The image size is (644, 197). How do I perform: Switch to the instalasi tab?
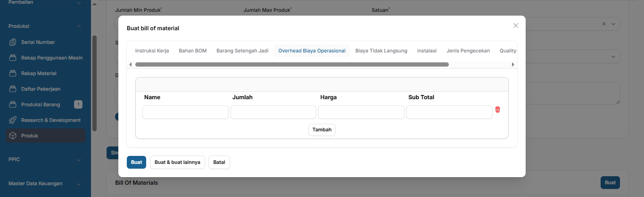tap(427, 51)
